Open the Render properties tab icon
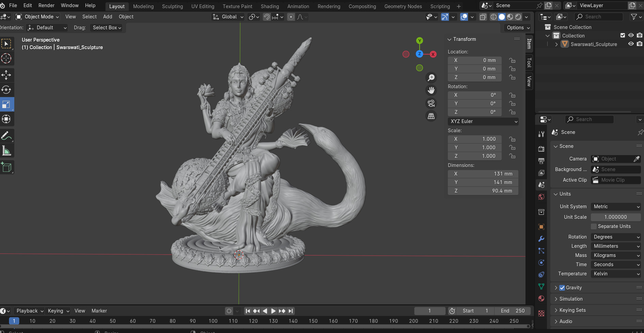 (x=541, y=149)
